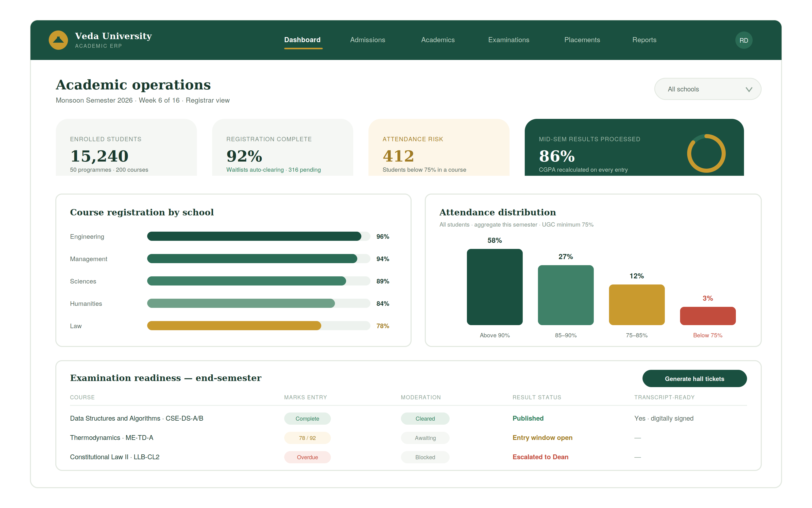Screen dimensions: 812x508
Task: Click the Sciences registration progress bar
Action: 258,281
